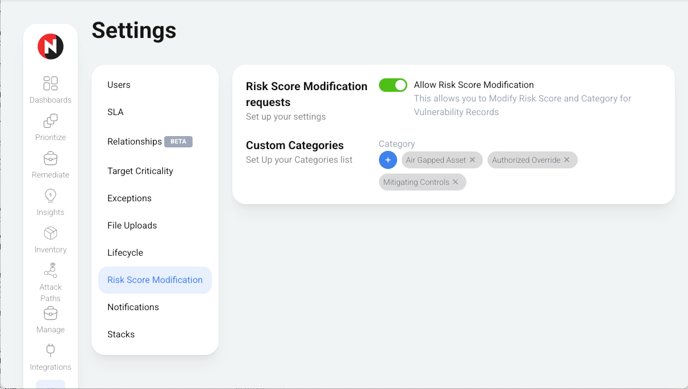Open the Prioritize sidebar icon
The height and width of the screenshot is (389, 688).
point(50,121)
